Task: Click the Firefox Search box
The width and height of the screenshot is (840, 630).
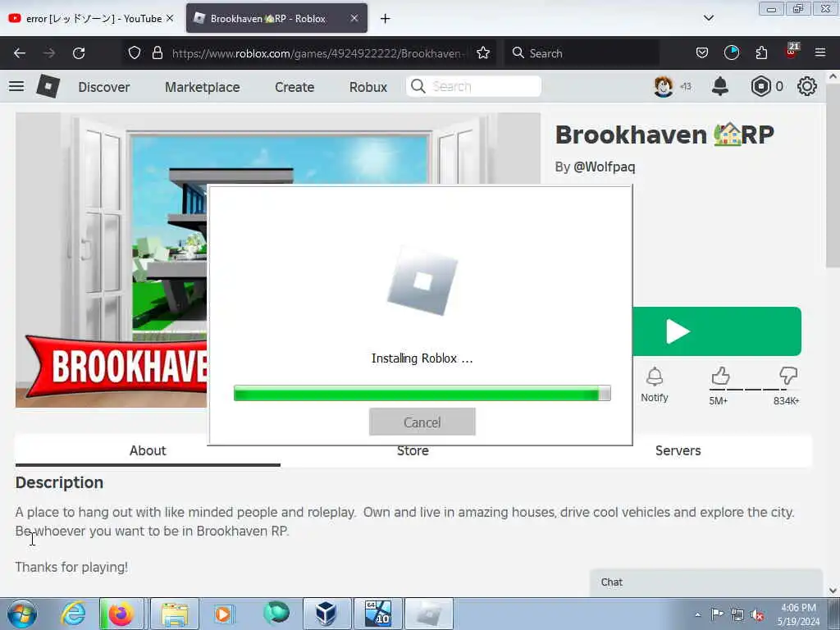Action: pyautogui.click(x=582, y=53)
